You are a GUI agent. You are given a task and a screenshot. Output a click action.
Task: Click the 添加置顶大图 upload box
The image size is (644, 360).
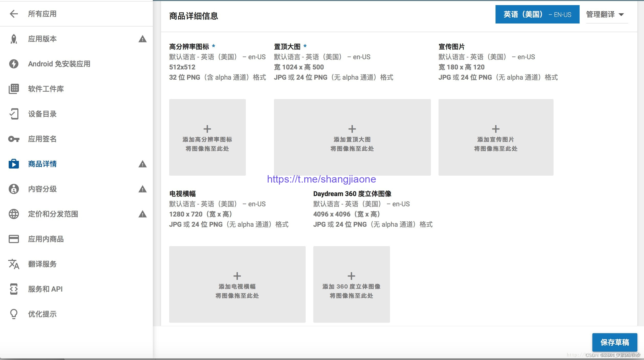click(352, 137)
